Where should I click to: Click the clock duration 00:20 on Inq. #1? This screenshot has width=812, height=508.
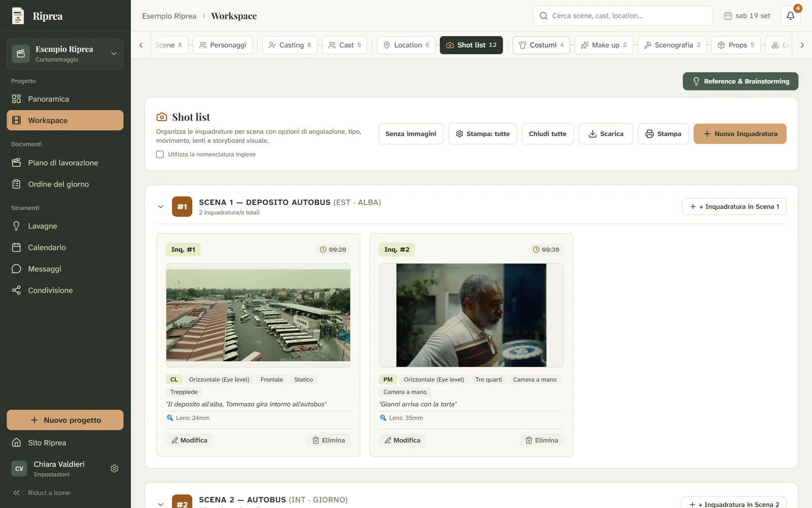333,249
